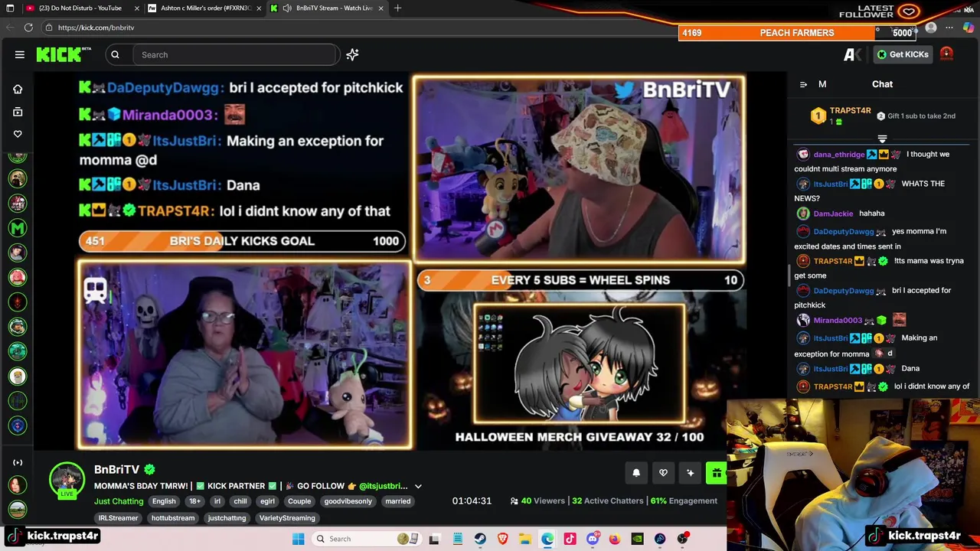This screenshot has height=551, width=980.
Task: Click the 40 Viewers count
Action: 542,501
